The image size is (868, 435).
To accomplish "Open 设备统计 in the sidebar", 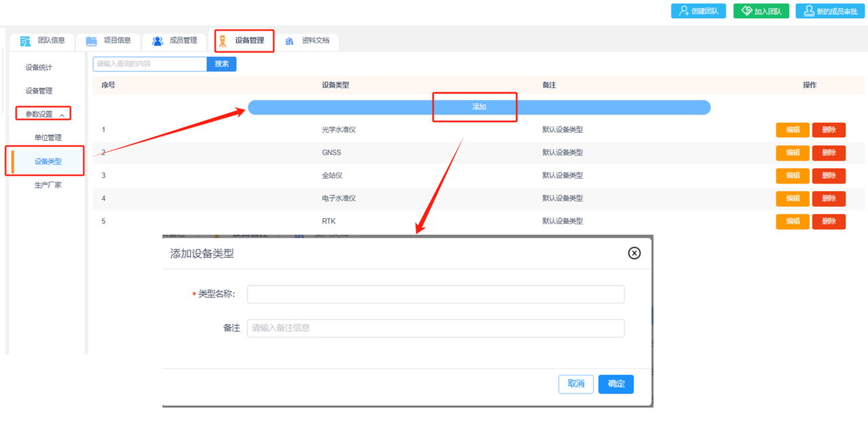I will [39, 68].
